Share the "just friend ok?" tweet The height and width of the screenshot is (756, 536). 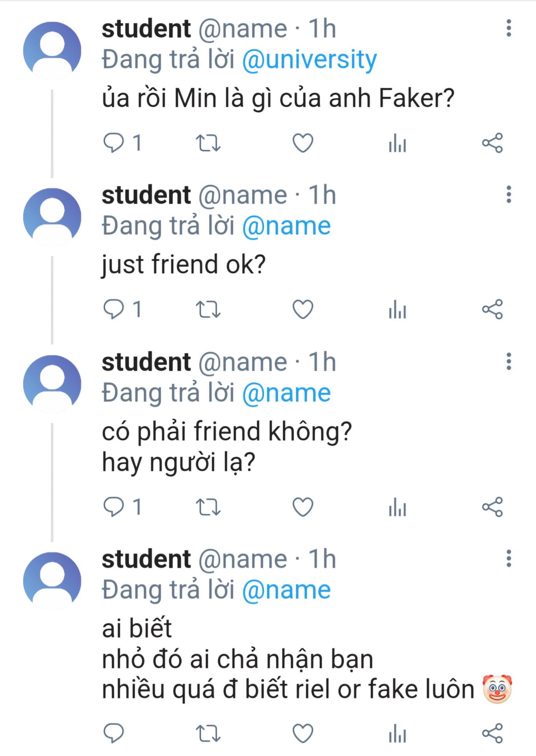point(492,309)
